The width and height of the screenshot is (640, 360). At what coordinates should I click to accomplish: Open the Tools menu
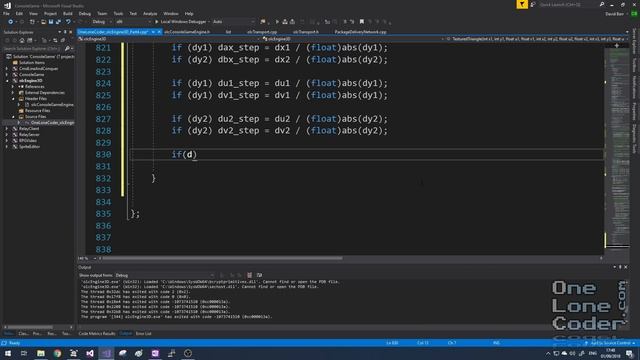118,13
